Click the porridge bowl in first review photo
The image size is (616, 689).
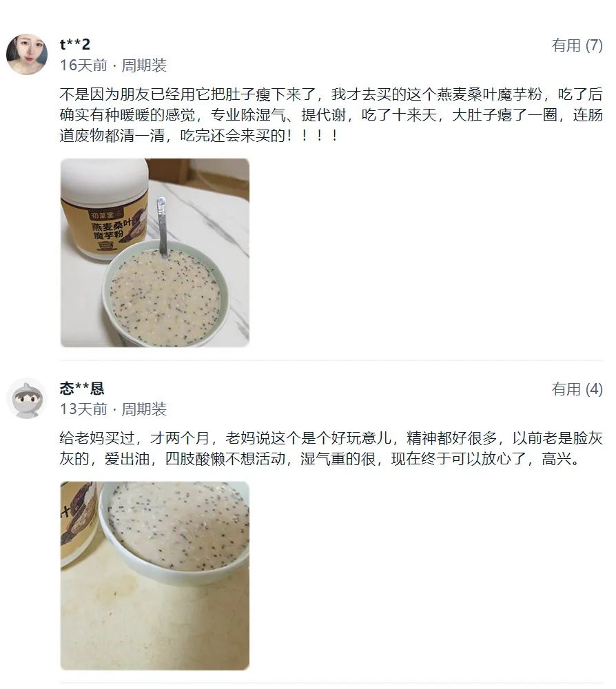[x=167, y=293]
